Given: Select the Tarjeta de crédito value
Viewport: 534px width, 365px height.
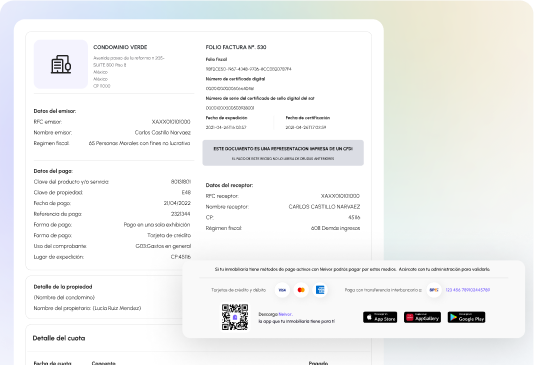Looking at the screenshot, I should pos(169,235).
